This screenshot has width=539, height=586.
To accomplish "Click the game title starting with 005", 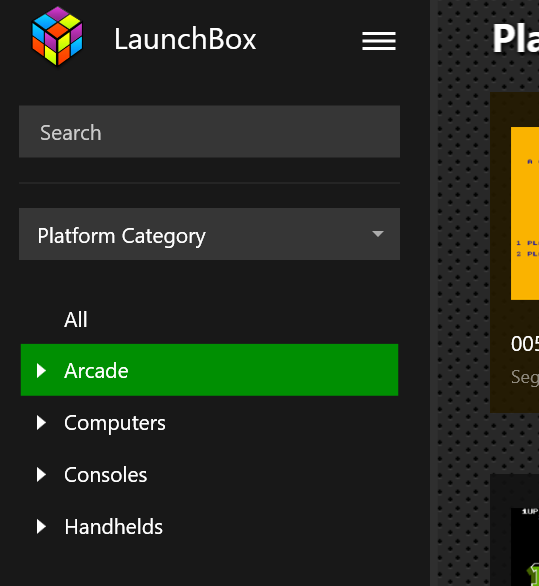I will [x=525, y=344].
